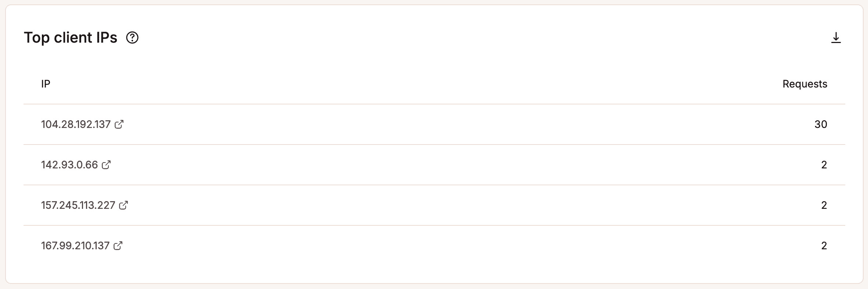Click the IP address 104.28.192.137
The width and height of the screenshot is (868, 289).
pyautogui.click(x=76, y=124)
